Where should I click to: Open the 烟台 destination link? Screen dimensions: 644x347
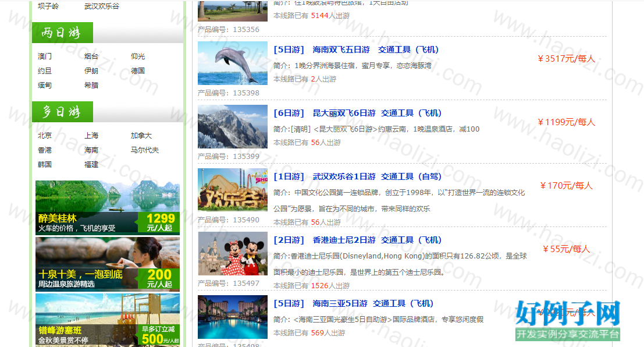(x=91, y=56)
